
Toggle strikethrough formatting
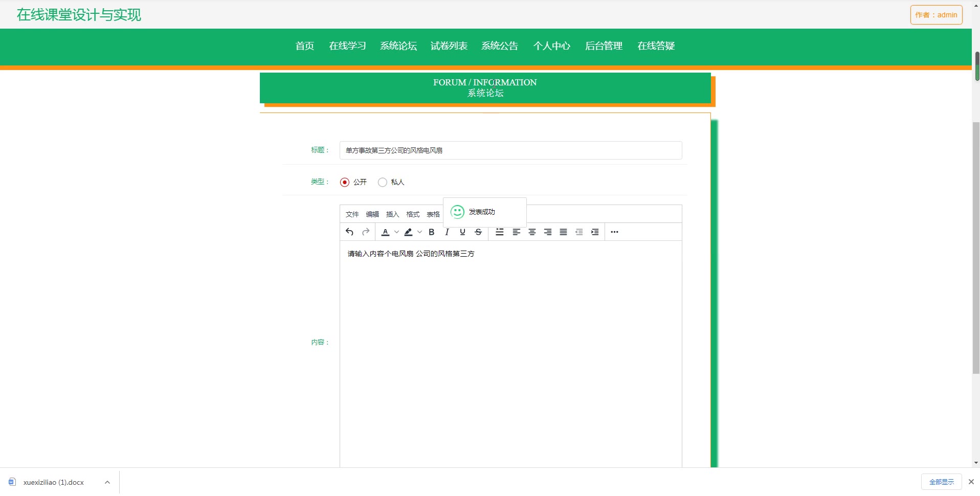click(x=478, y=232)
